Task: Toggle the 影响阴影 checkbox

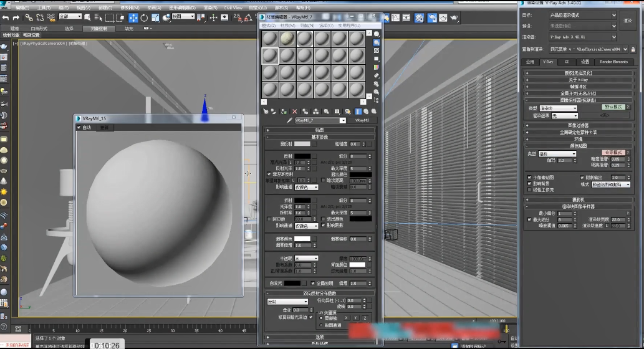Action: (323, 226)
